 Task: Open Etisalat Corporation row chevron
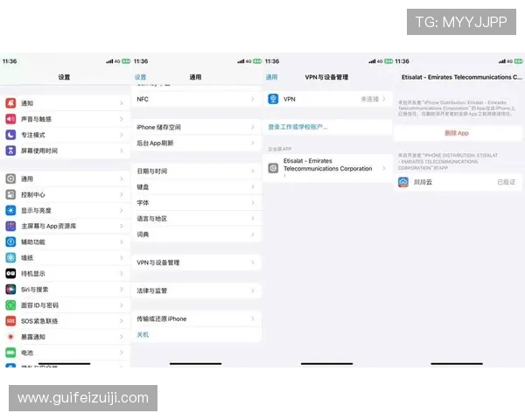click(384, 168)
